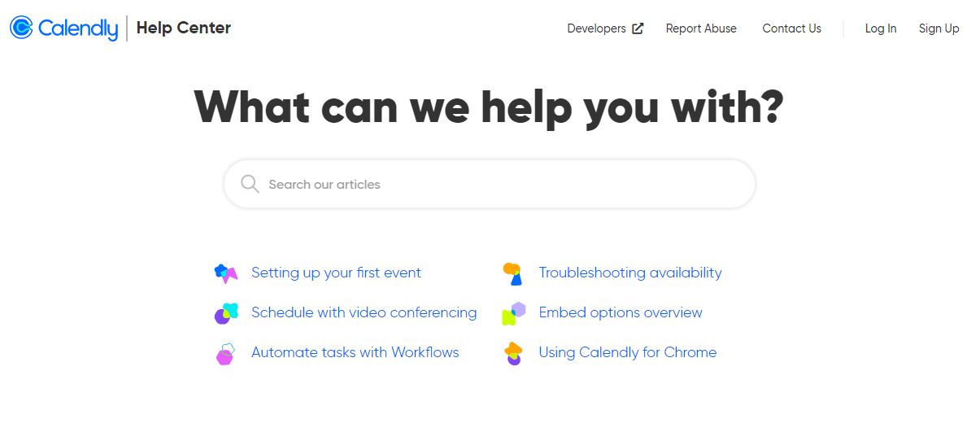980x432 pixels.
Task: Open Automate tasks with Workflows article
Action: point(355,352)
